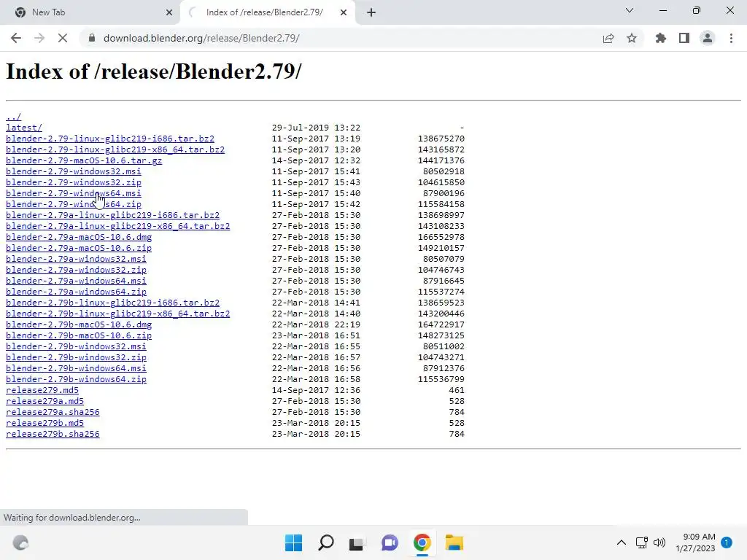747x560 pixels.
Task: Download blender-2.79a-linux-glibc219-i686.tar.bz2
Action: tap(113, 215)
